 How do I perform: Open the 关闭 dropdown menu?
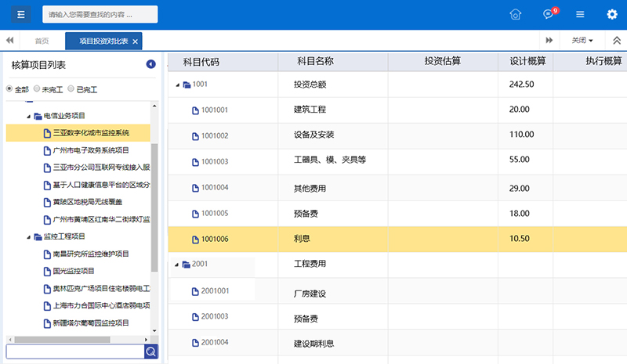pos(582,41)
